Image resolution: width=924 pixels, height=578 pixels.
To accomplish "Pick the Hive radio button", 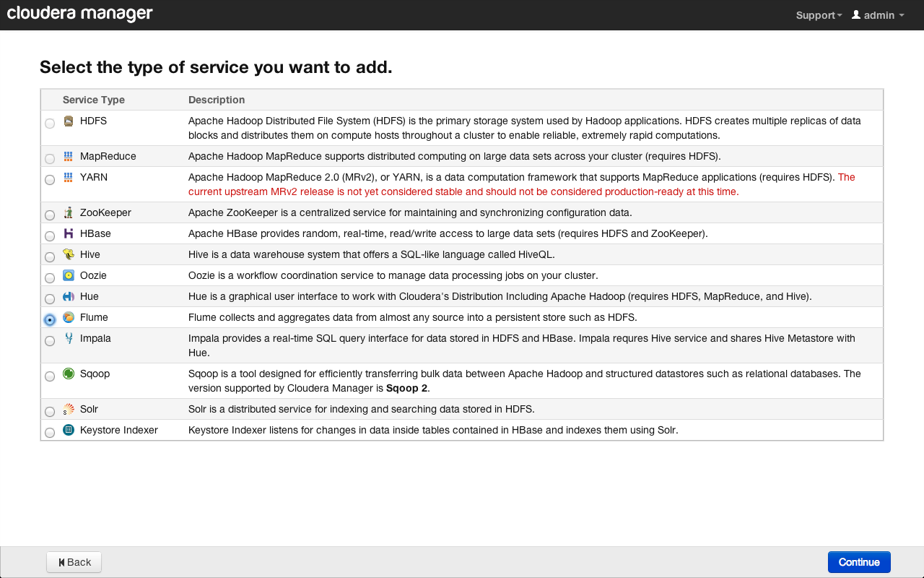I will 50,257.
